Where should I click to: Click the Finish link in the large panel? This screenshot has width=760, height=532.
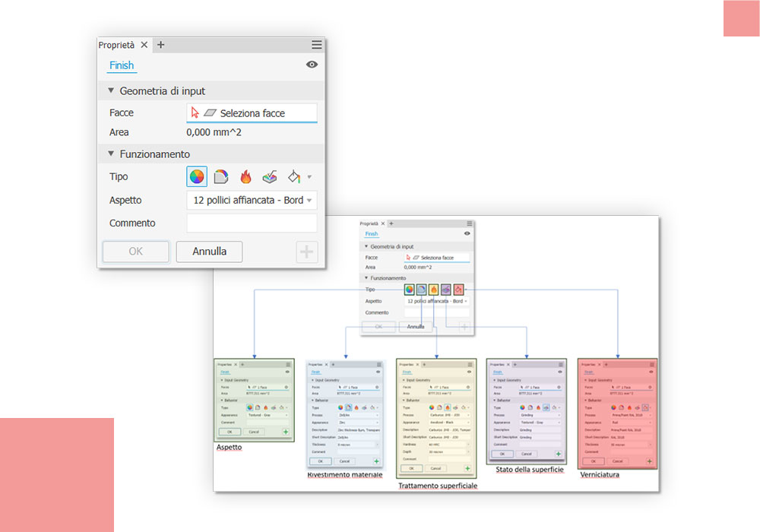tap(122, 65)
